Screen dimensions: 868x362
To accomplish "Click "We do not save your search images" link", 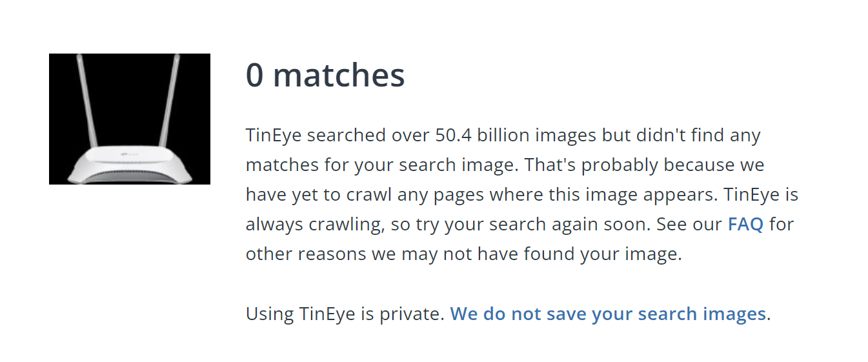I will pos(607,314).
